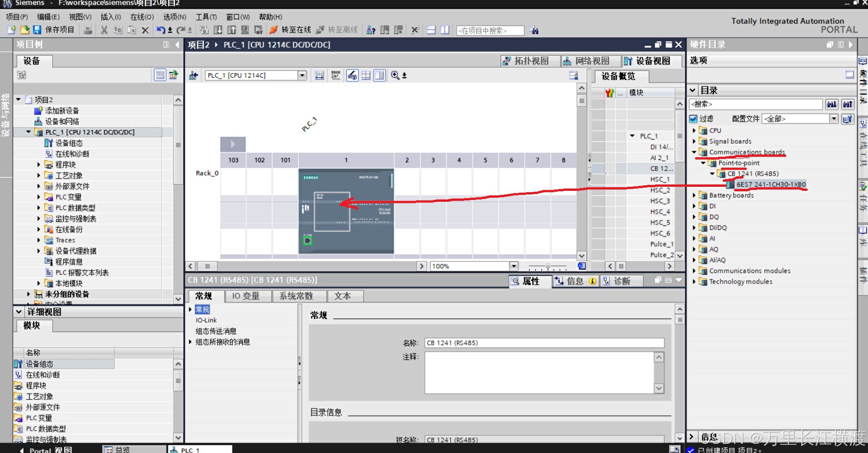Switch to 拓扑视图 tab
Image resolution: width=868 pixels, height=453 pixels.
point(530,61)
